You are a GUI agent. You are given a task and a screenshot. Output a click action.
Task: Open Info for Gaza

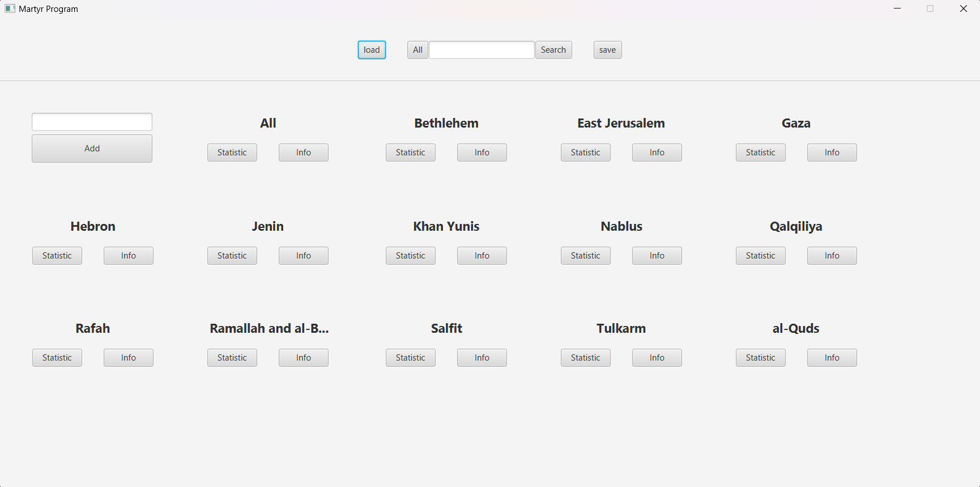click(x=832, y=153)
